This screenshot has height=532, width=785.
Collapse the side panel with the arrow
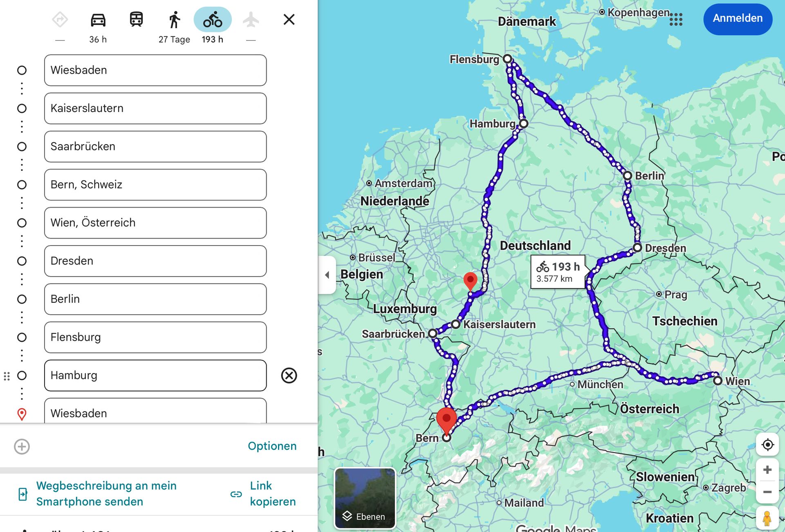click(327, 275)
